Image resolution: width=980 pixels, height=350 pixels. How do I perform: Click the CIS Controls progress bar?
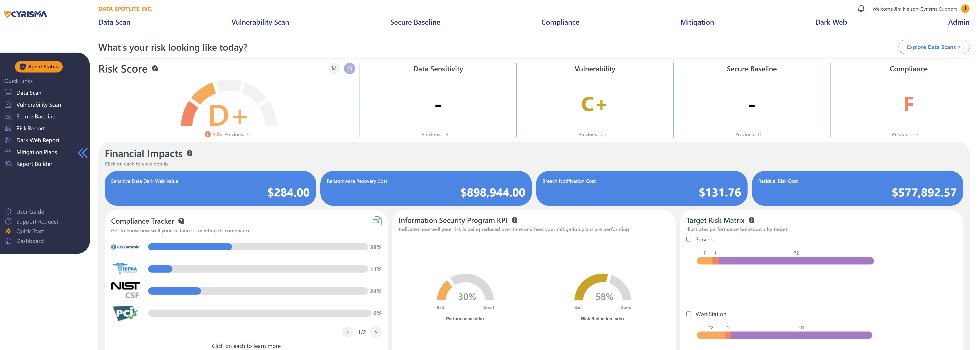(258, 247)
